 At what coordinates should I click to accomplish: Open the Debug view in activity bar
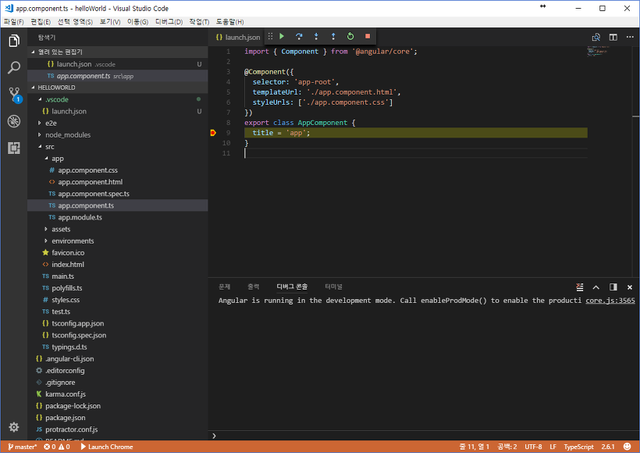point(14,121)
